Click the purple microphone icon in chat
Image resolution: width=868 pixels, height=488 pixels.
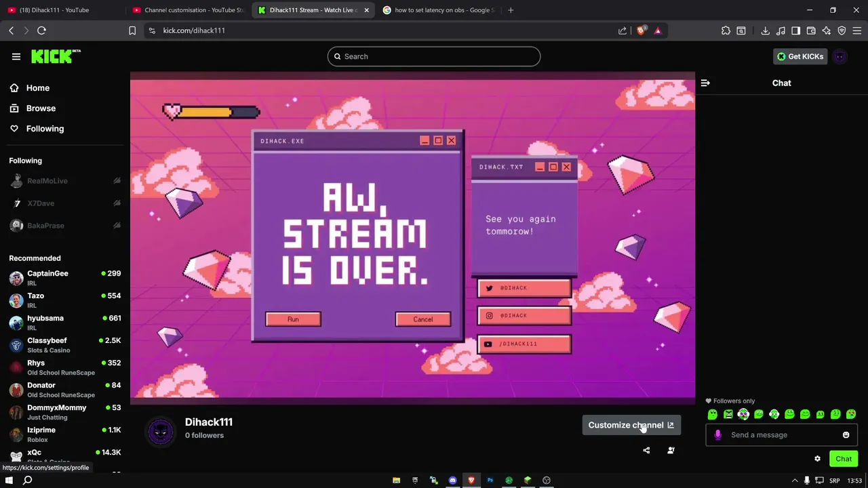717,435
